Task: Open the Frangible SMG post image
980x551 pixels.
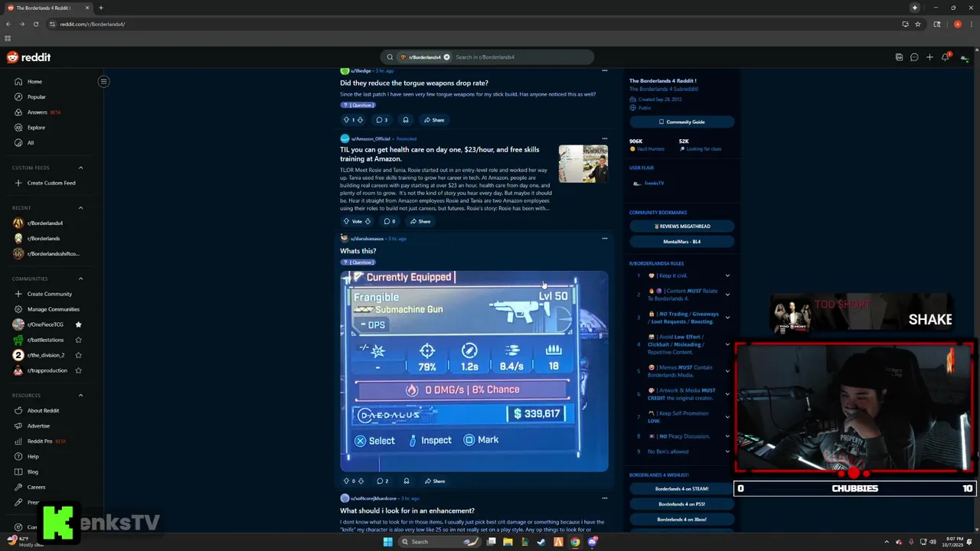Action: tap(474, 371)
